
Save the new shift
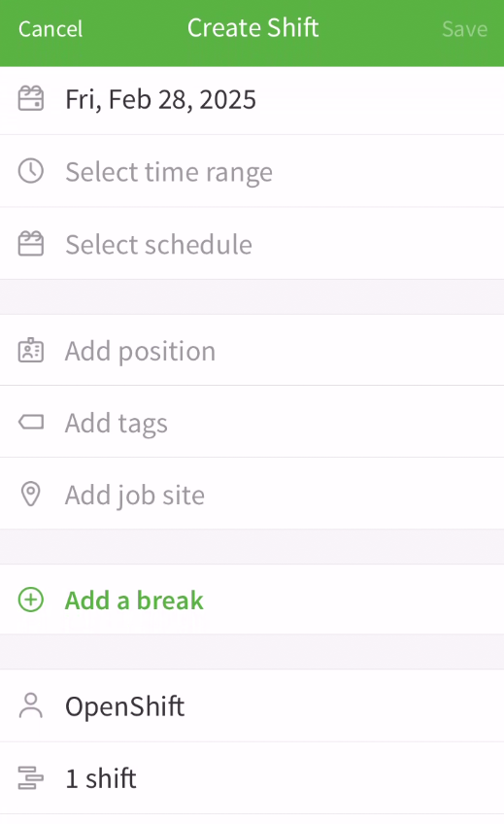coord(464,29)
